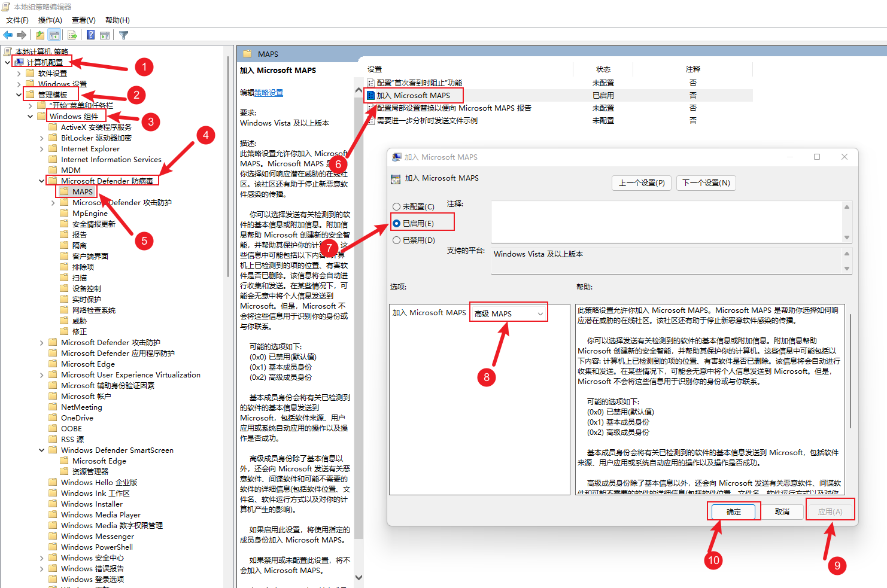Click the folder icon beside Internet Explorer

coord(53,148)
